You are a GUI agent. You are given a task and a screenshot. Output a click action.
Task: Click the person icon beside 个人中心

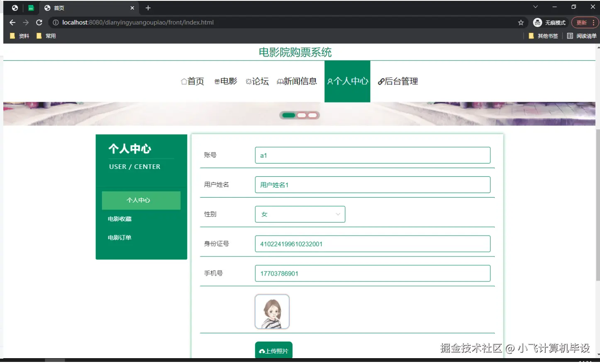click(x=330, y=81)
